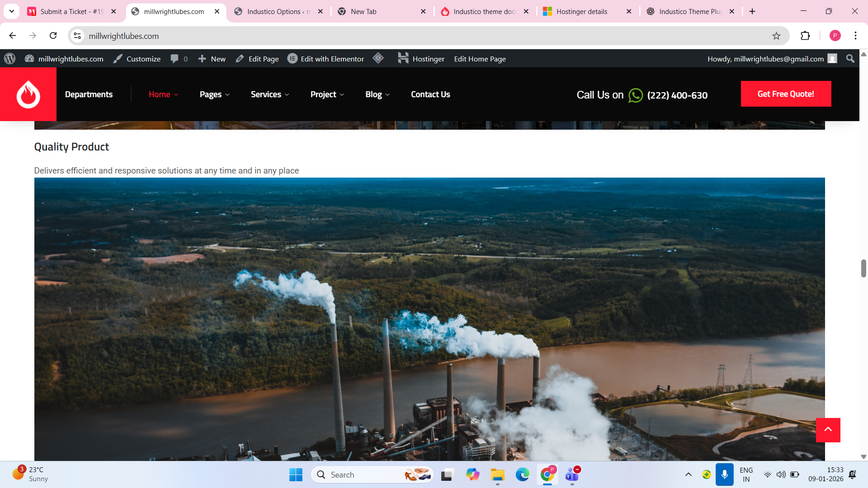Viewport: 868px width, 488px height.
Task: Open site information icon in address bar
Action: coord(78,36)
